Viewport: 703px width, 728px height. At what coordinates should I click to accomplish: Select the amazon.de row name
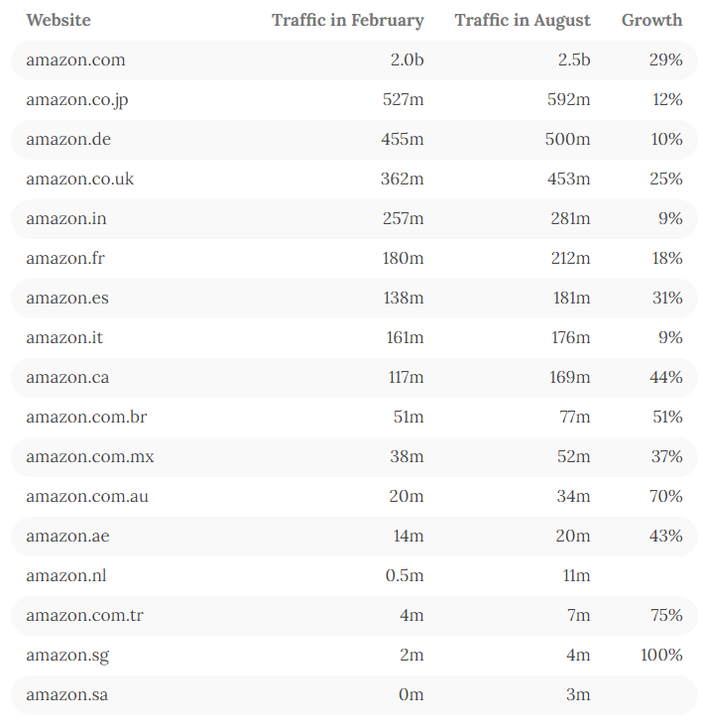coord(68,139)
